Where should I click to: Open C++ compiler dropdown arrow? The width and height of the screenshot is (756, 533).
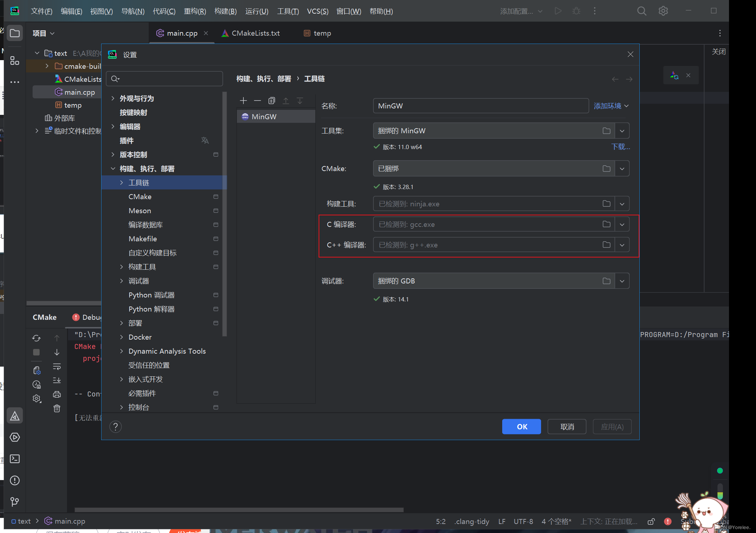tap(622, 245)
